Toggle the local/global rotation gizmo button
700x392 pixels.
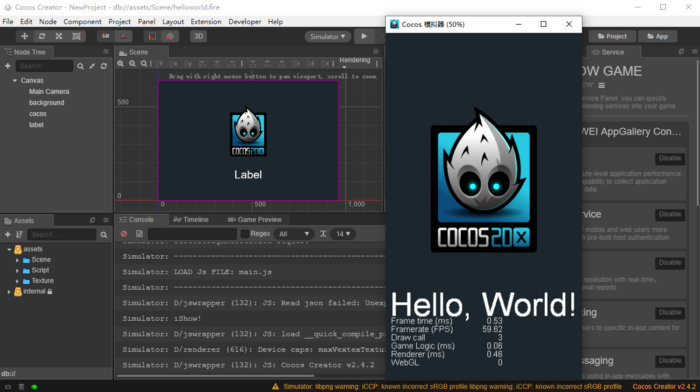click(123, 36)
